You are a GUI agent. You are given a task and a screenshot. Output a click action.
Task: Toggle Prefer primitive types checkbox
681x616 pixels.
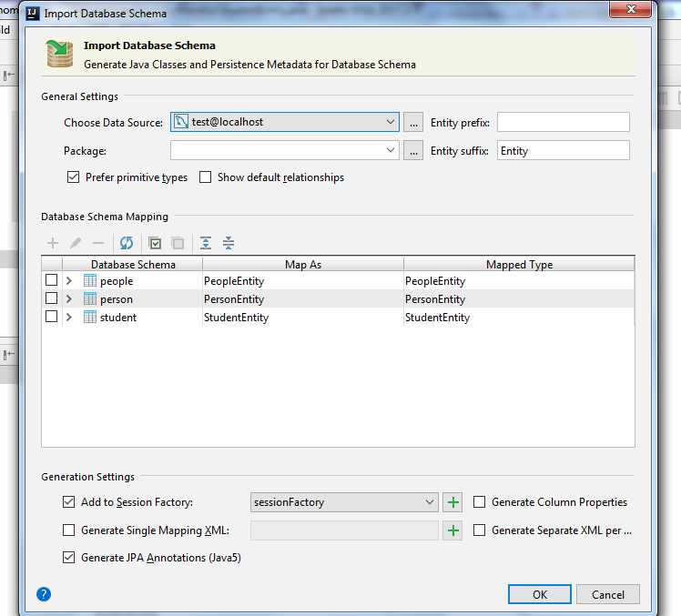(73, 177)
